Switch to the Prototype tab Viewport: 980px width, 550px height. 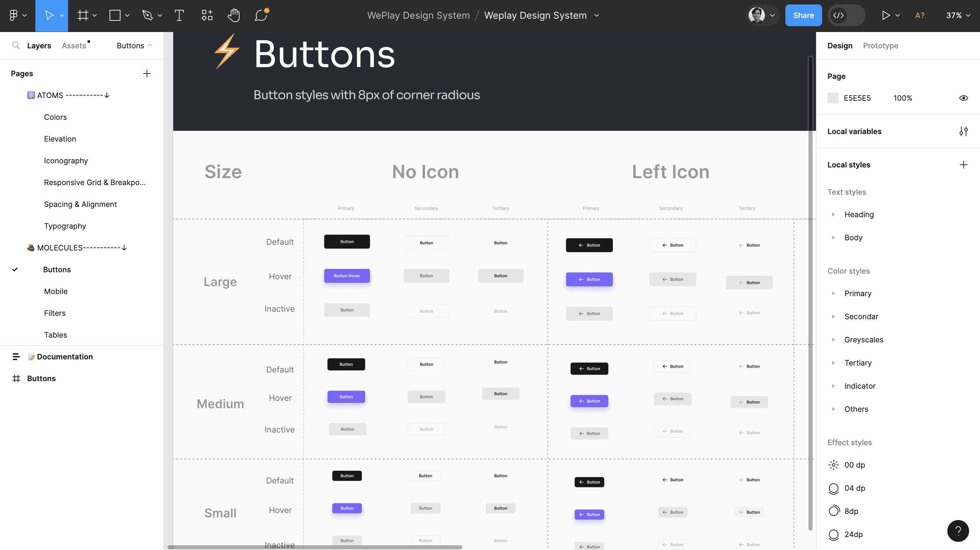(x=880, y=46)
